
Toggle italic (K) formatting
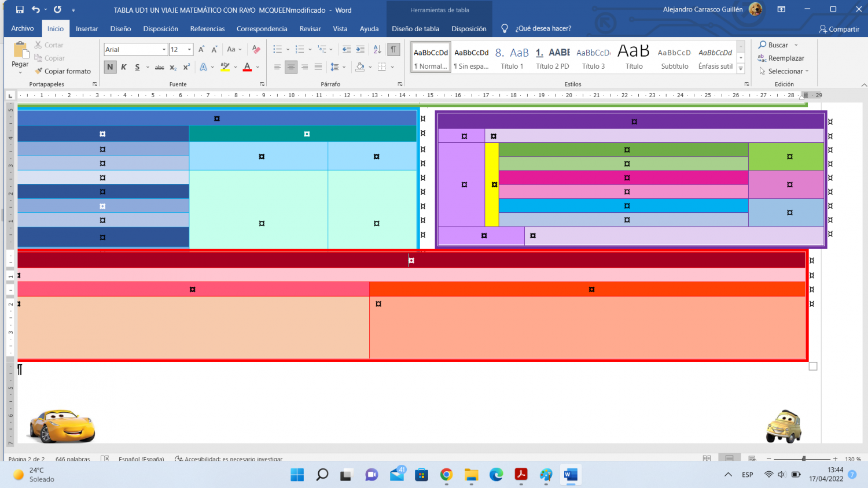[x=123, y=67]
